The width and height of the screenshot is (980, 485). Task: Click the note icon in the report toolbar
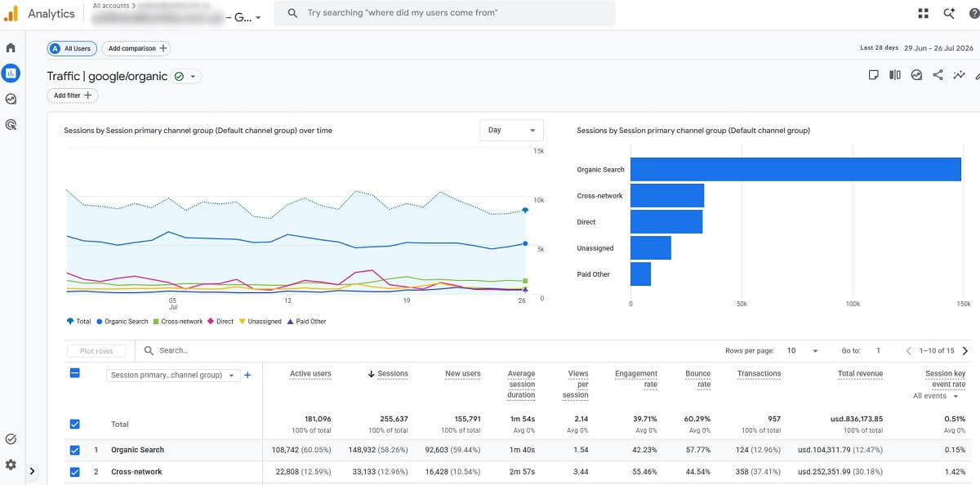873,75
